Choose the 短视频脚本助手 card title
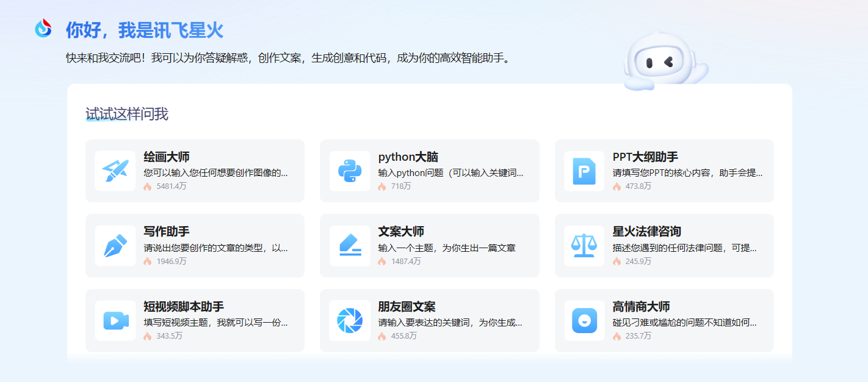The height and width of the screenshot is (382, 868). click(184, 307)
